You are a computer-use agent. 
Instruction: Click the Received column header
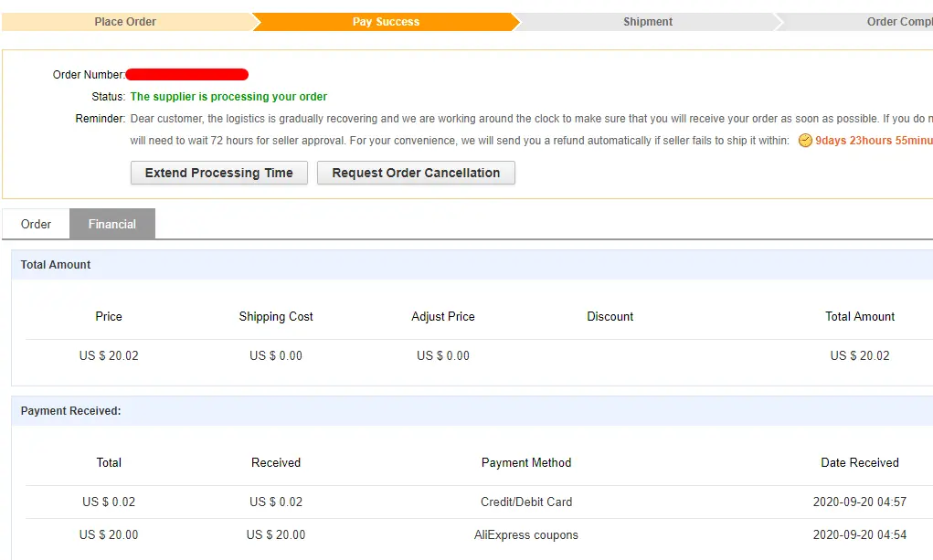(x=276, y=463)
